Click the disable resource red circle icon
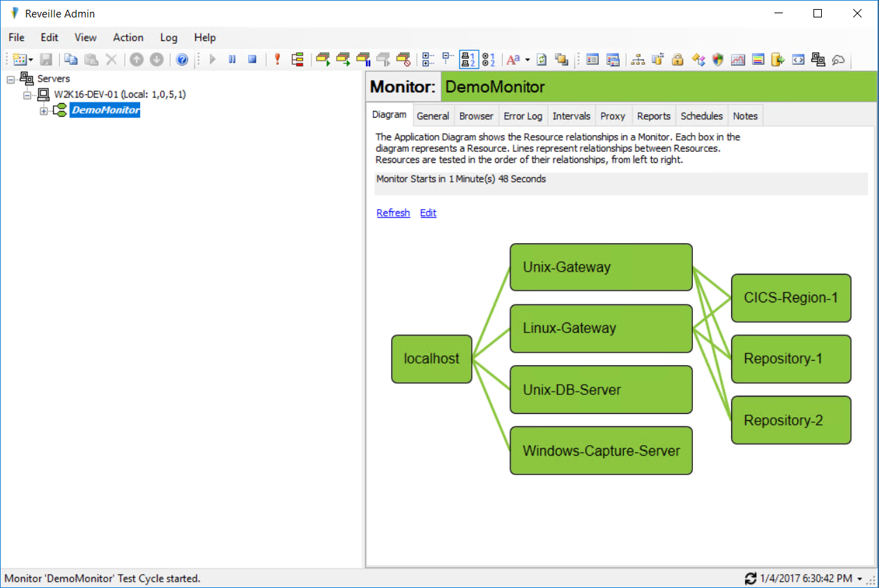The image size is (879, 588). (x=403, y=60)
